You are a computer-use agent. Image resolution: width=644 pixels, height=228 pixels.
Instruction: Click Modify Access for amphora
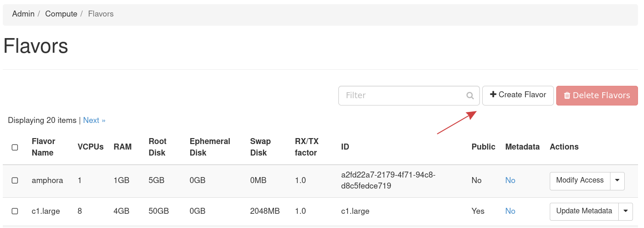coord(580,181)
